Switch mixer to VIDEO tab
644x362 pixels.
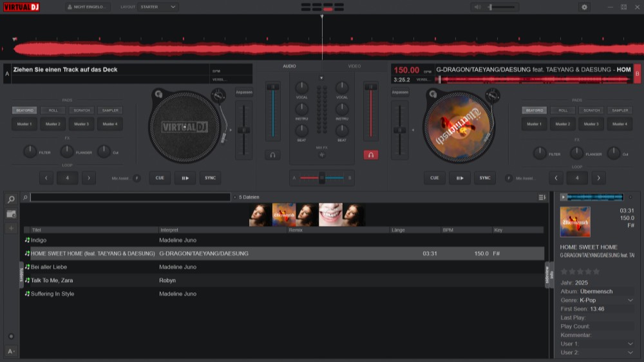click(x=354, y=66)
